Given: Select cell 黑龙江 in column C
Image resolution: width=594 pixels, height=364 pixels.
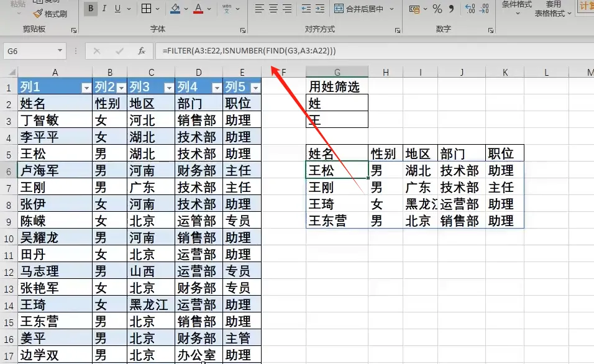Looking at the screenshot, I should pyautogui.click(x=151, y=304).
